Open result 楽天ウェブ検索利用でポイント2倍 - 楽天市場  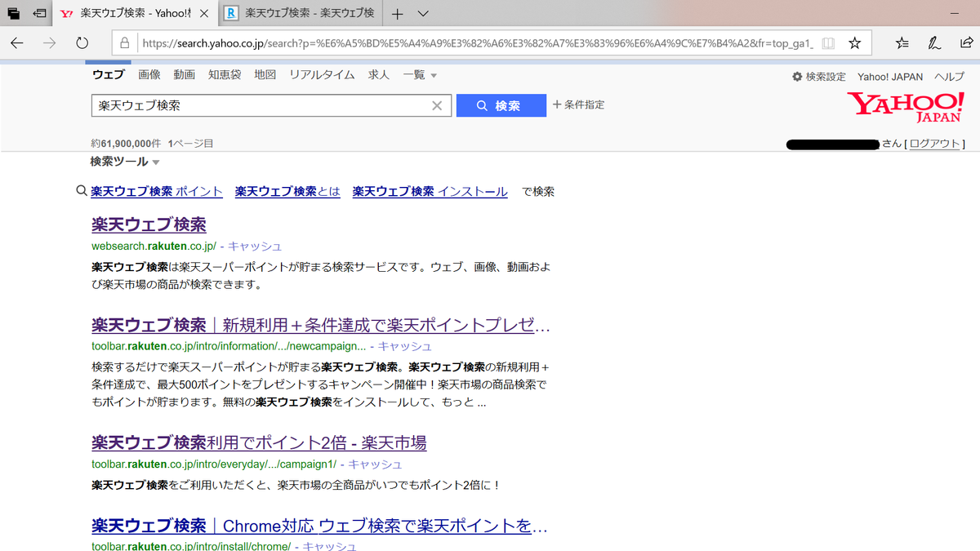pyautogui.click(x=259, y=443)
